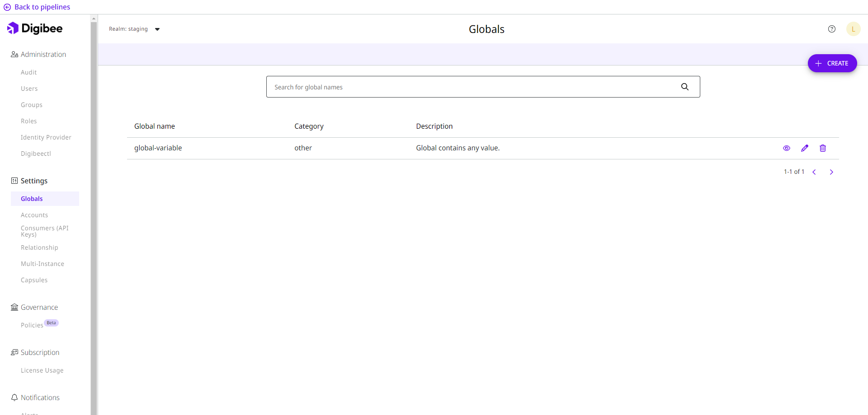This screenshot has height=415, width=868.
Task: Open the user profile avatar
Action: pyautogui.click(x=854, y=28)
